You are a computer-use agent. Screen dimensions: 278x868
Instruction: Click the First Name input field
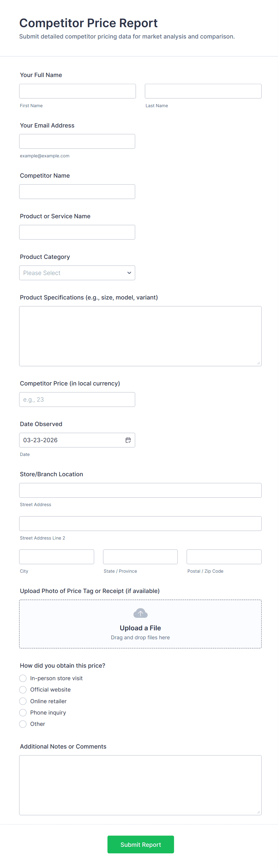pyautogui.click(x=78, y=91)
